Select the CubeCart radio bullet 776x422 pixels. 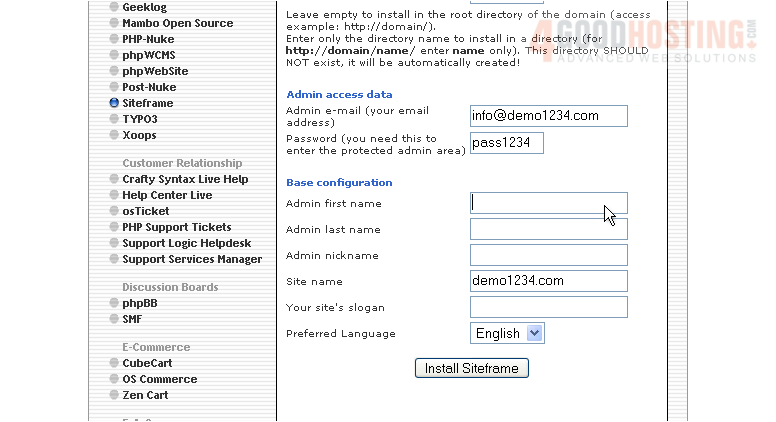[114, 363]
